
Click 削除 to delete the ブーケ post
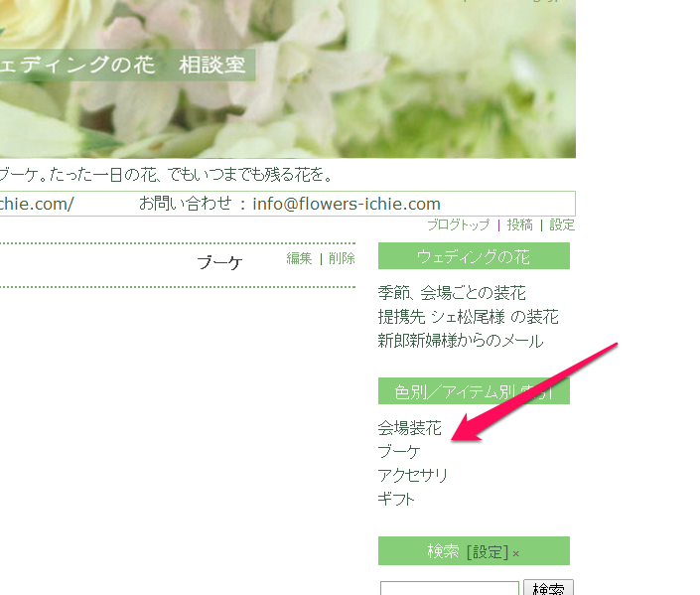click(x=342, y=258)
